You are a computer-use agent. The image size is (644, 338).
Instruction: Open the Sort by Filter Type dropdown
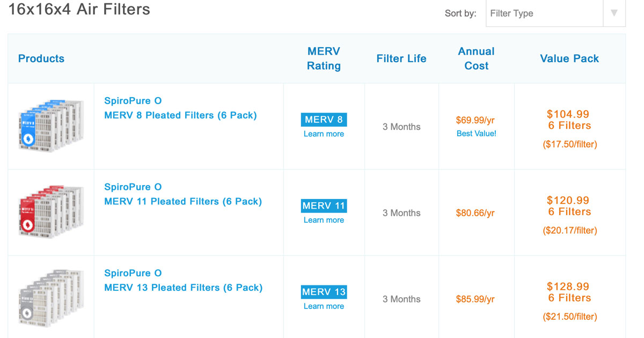tap(544, 13)
